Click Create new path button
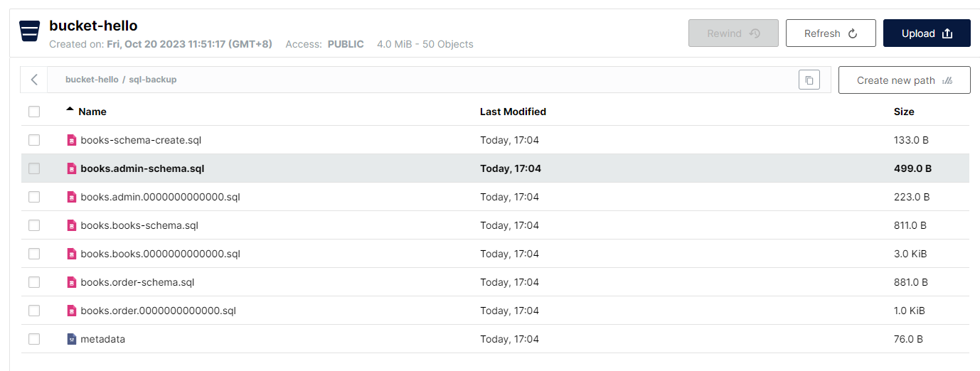The height and width of the screenshot is (371, 980). [x=904, y=80]
